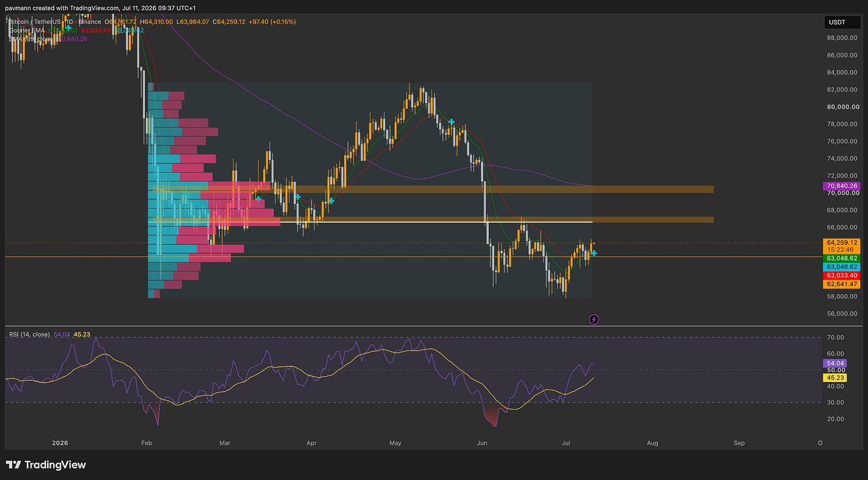
Task: Click the TradingView logo
Action: (x=46, y=464)
